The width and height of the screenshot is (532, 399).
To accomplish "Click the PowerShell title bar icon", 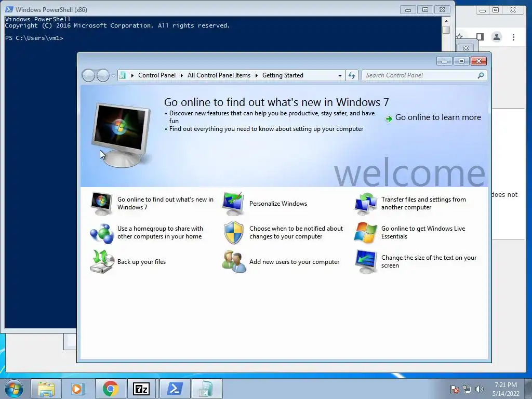I will pos(9,9).
